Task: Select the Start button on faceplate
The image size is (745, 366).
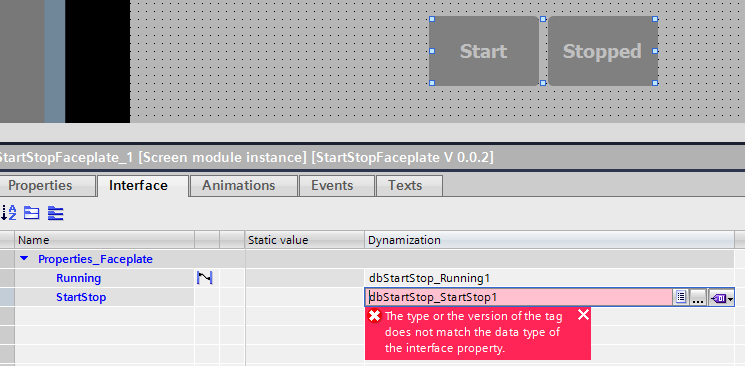Action: [x=484, y=51]
